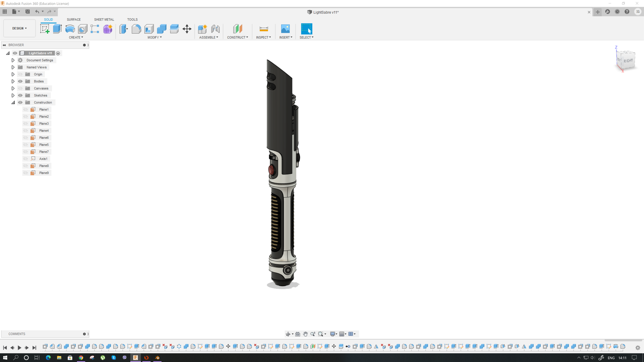Jump to the timeline beginning

[x=5, y=348]
